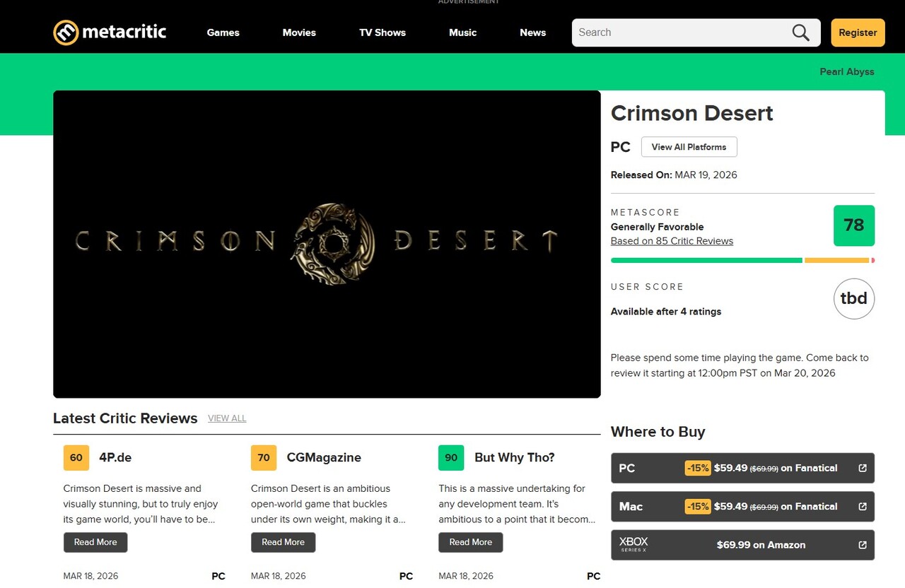Buy Mac version at $59.49 on Fanatical

click(x=742, y=506)
